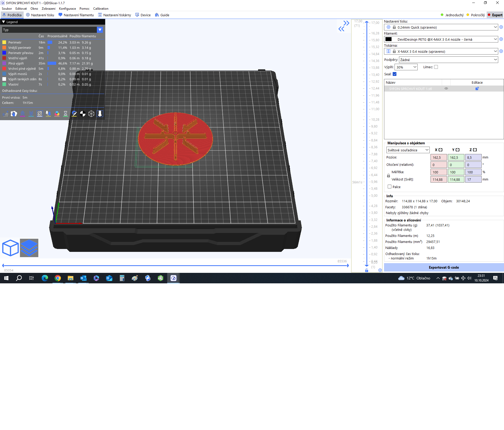Click the collapse sidebar double-arrow icon
This screenshot has height=430, width=504.
pos(344,26)
